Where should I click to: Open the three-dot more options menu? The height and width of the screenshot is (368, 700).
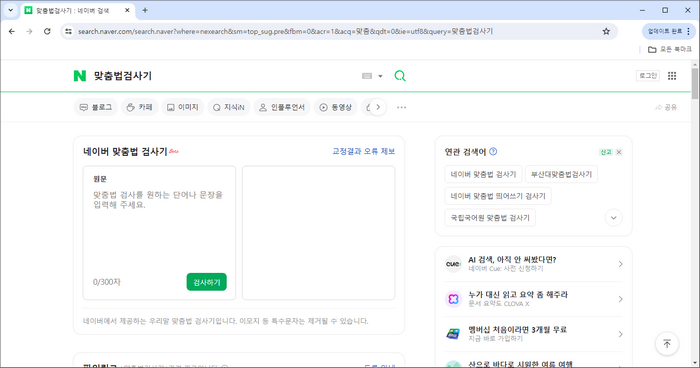(x=401, y=107)
